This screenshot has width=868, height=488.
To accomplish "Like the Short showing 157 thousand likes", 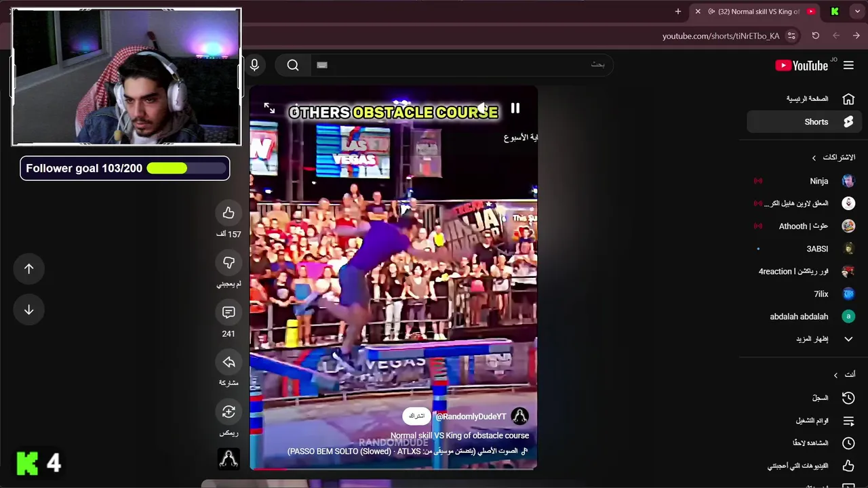I will coord(229,213).
